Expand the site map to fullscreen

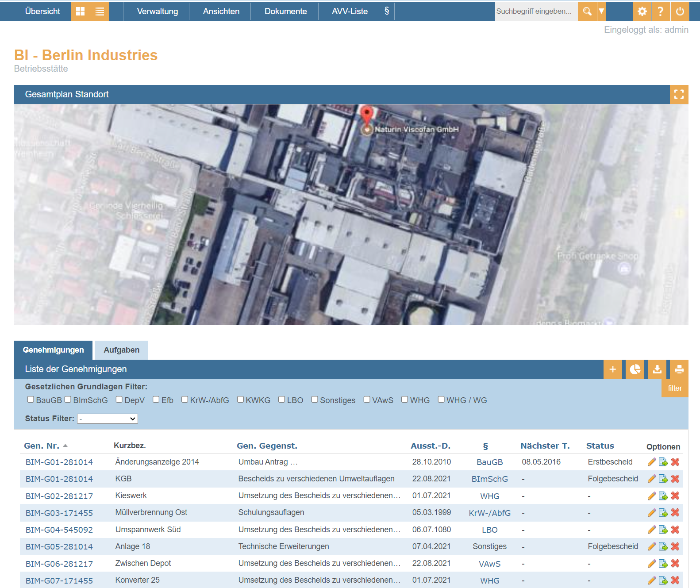[679, 94]
